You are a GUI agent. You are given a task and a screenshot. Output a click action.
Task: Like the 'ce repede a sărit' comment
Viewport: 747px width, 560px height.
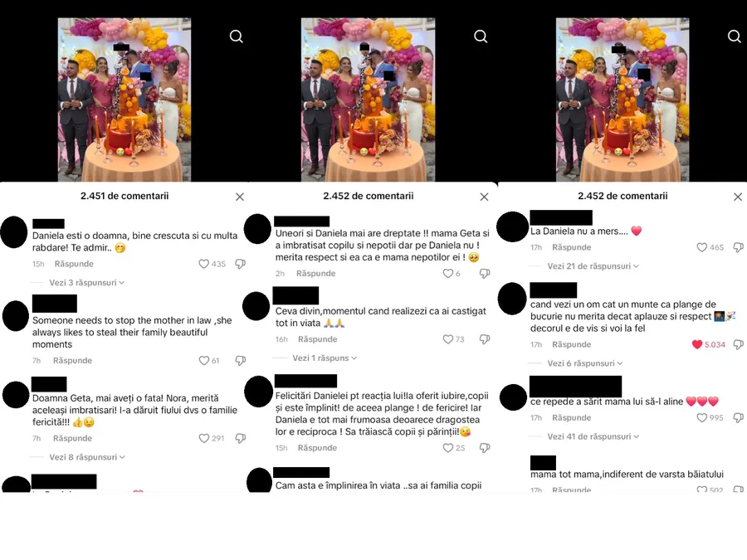[x=701, y=417]
